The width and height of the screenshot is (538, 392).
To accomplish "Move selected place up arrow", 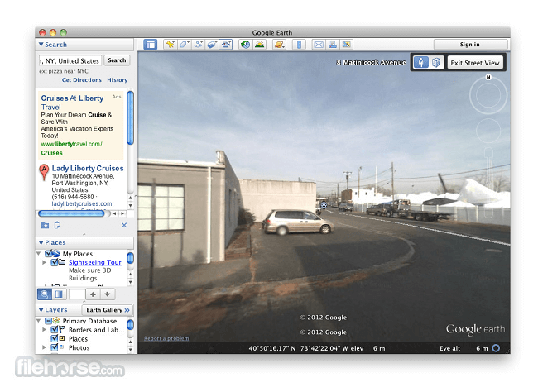I will [x=93, y=294].
